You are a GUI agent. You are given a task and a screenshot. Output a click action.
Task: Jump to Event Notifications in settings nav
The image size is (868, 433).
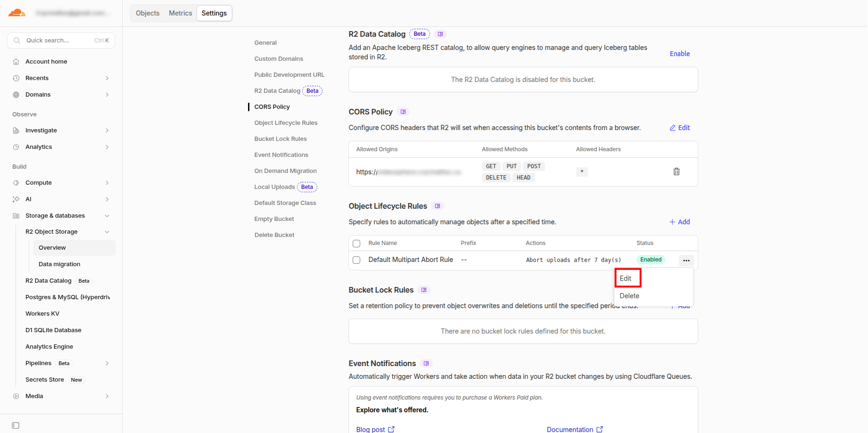[x=281, y=155]
